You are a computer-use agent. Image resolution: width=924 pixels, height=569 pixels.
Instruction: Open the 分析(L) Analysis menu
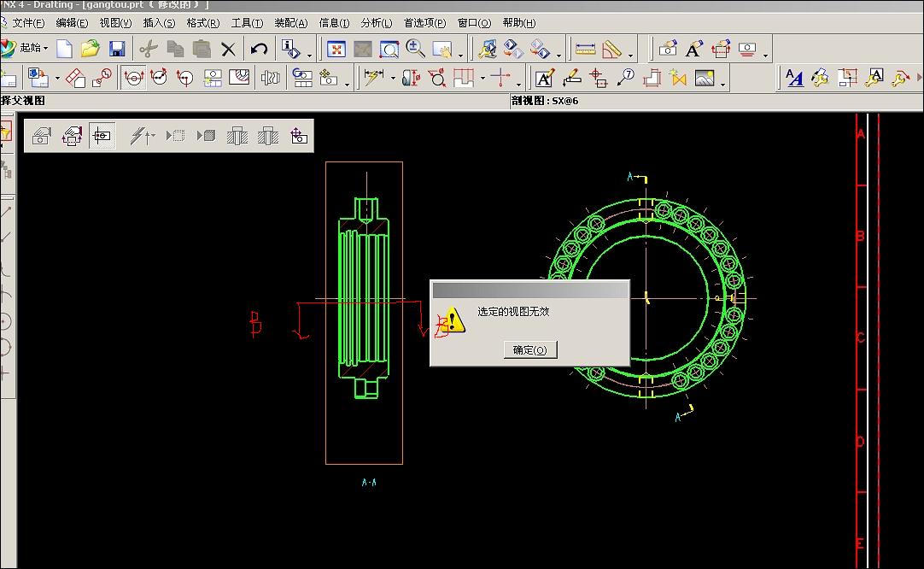pos(377,23)
